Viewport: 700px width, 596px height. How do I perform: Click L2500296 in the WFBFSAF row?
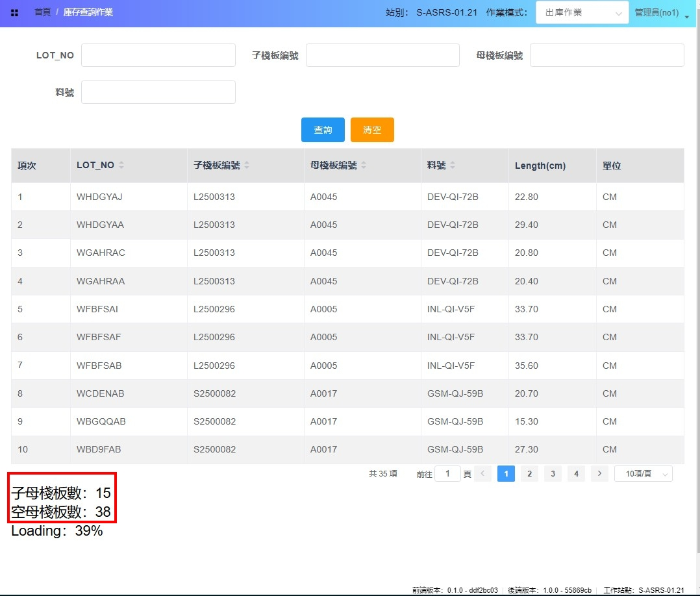pos(214,337)
